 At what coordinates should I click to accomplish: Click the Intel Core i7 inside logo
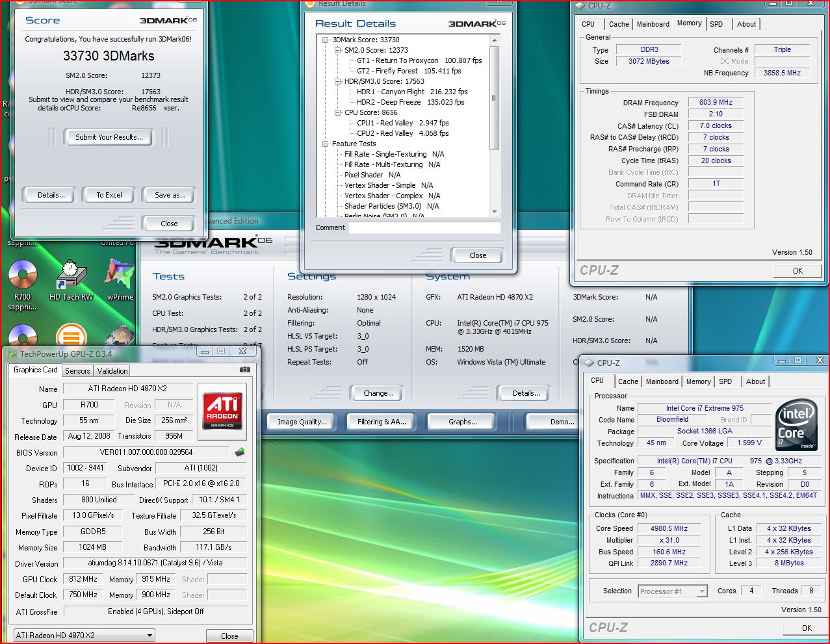click(x=797, y=426)
